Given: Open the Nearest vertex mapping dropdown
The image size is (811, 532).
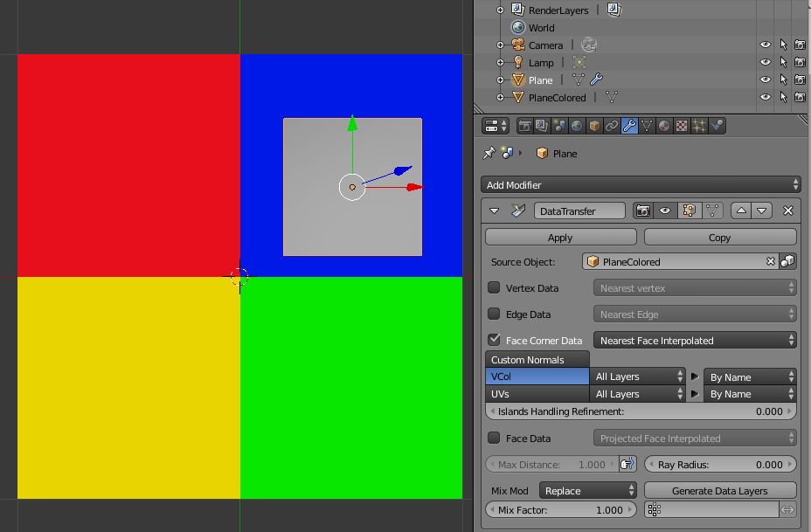Looking at the screenshot, I should coord(695,288).
